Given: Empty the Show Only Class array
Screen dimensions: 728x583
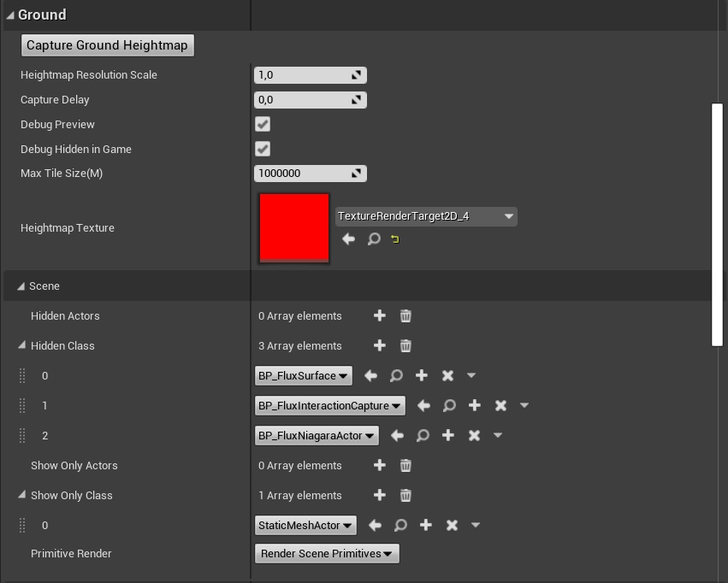Looking at the screenshot, I should coord(405,495).
